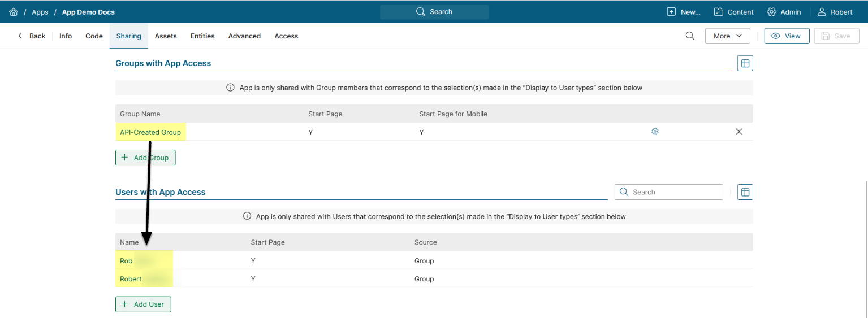
Task: Switch to the Assets tab
Action: (x=166, y=36)
